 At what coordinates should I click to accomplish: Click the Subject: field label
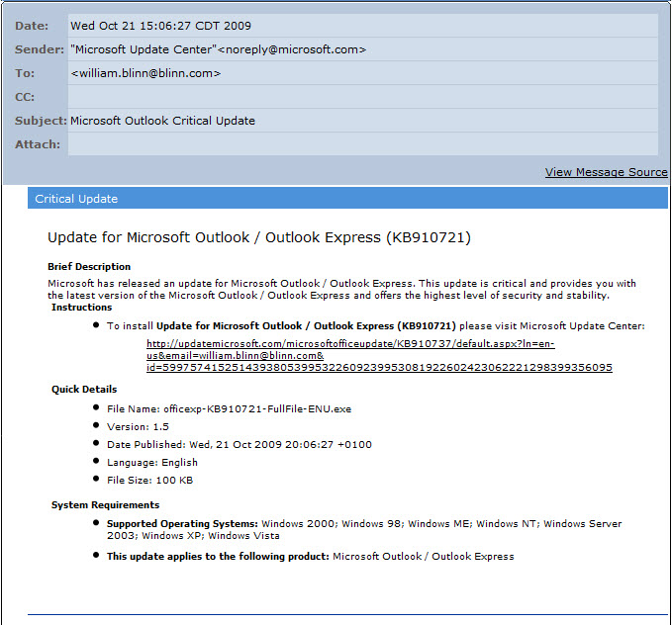point(41,121)
